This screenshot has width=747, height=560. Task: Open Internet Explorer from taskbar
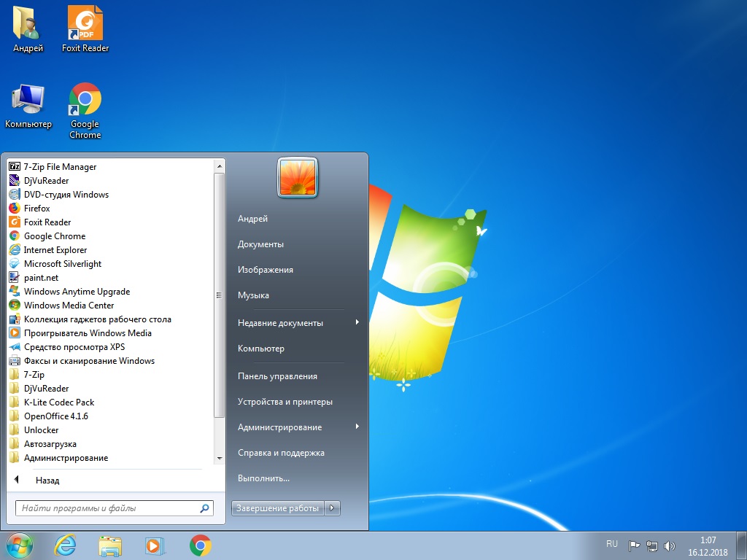pyautogui.click(x=65, y=545)
